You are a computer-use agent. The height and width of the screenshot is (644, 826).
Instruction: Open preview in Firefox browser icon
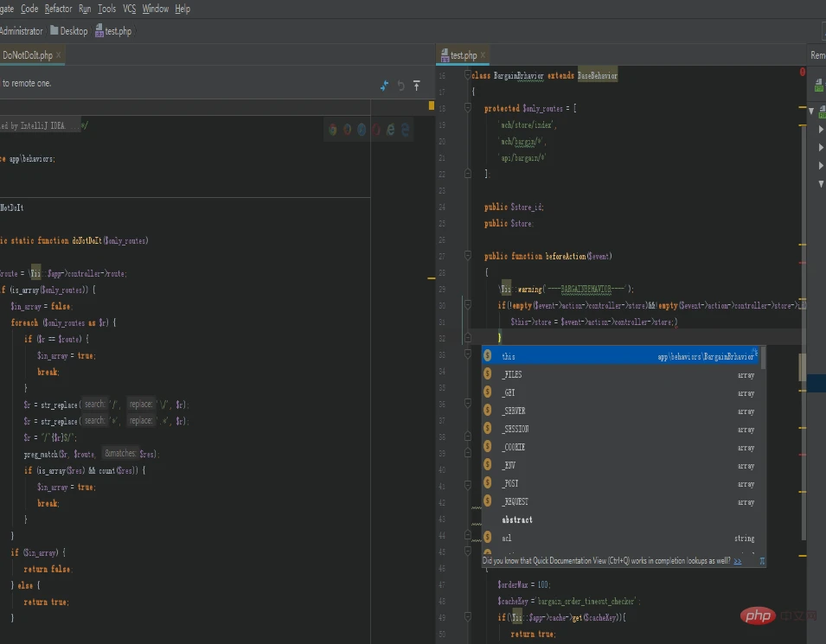[x=347, y=129]
